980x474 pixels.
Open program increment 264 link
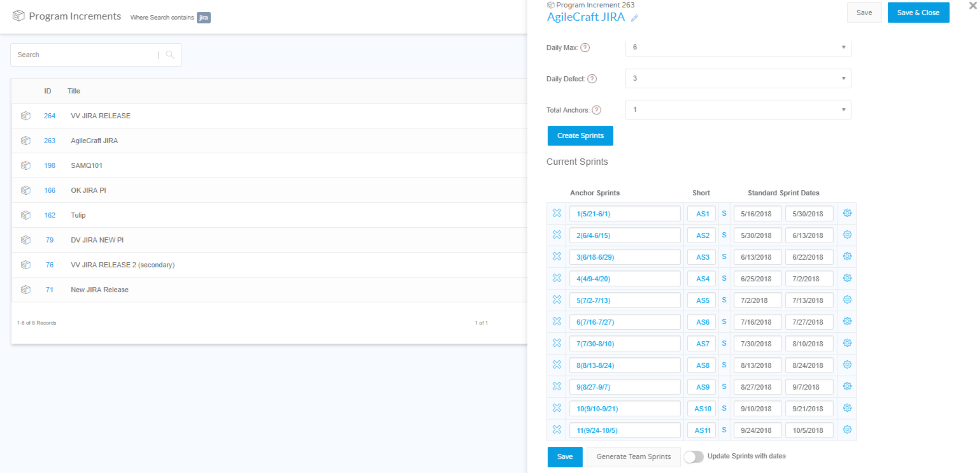pyautogui.click(x=49, y=116)
